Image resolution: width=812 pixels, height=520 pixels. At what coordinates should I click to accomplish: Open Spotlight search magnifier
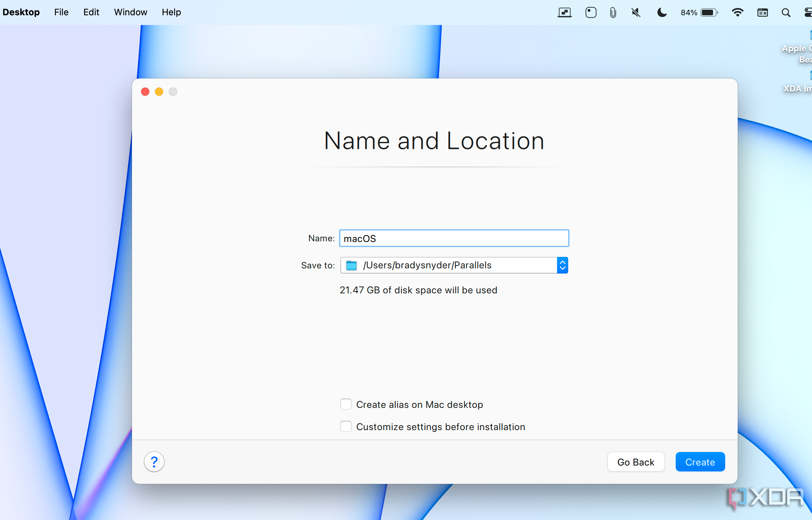tap(786, 12)
